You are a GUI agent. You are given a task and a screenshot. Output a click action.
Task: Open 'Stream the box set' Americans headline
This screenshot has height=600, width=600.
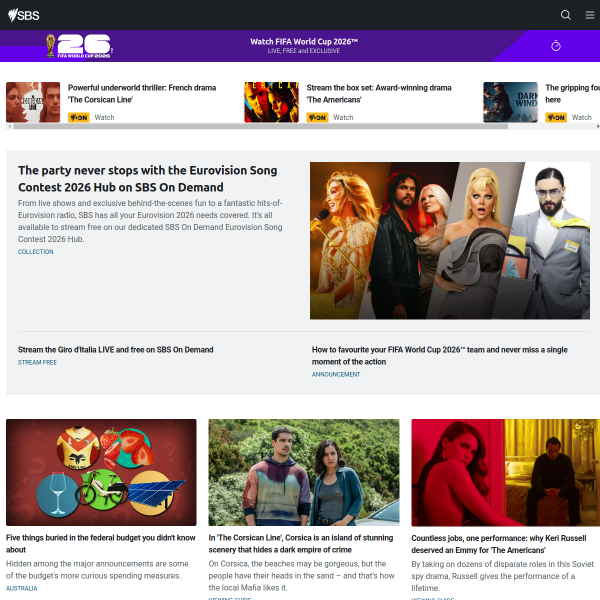tap(379, 94)
